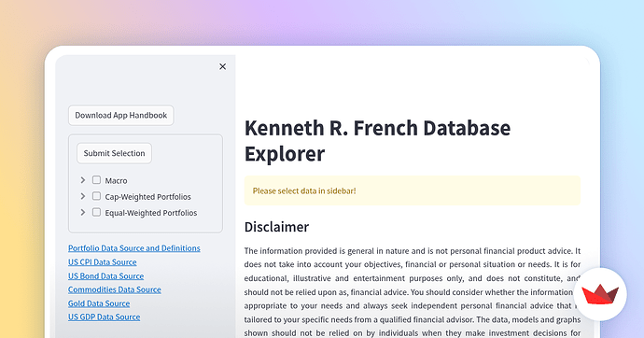Close the sidebar with the X icon
The width and height of the screenshot is (644, 338).
tap(223, 66)
